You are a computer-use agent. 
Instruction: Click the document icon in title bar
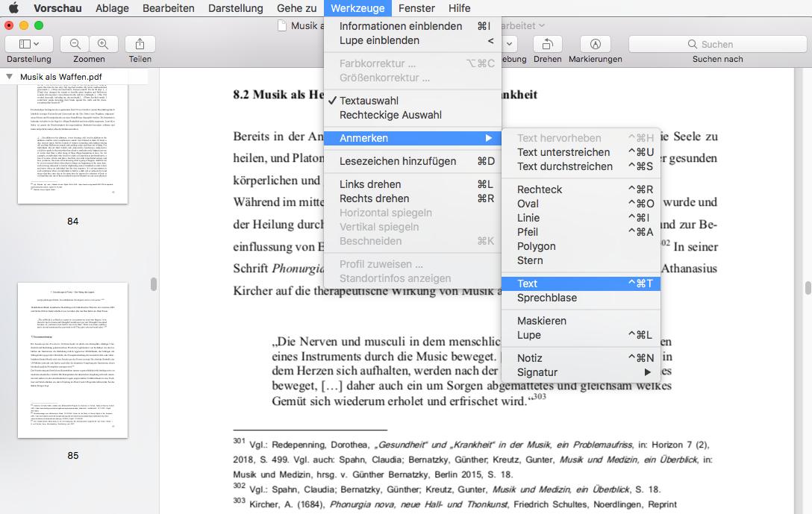click(x=281, y=25)
